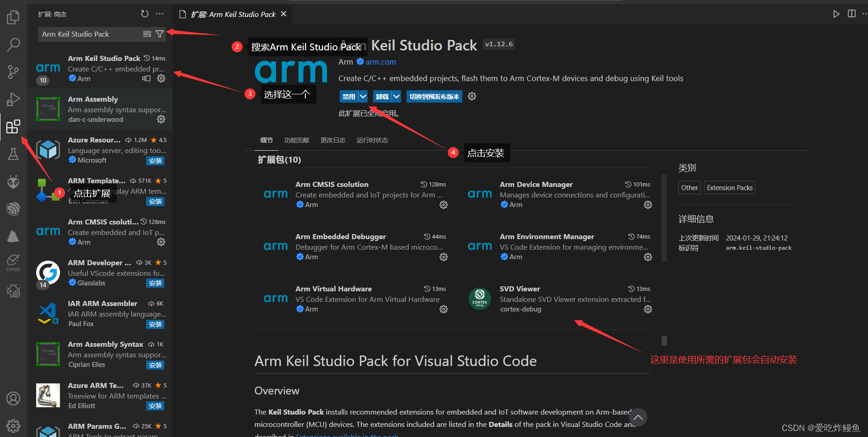
Task: Open the Manage gear in activity bar
Action: click(13, 426)
